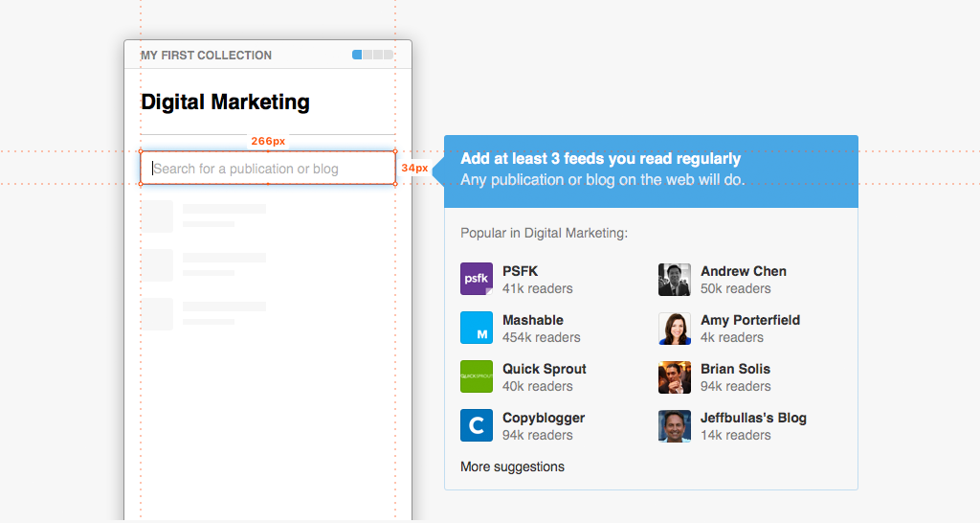
Task: Click Brian Solis's avatar photo
Action: pos(675,376)
